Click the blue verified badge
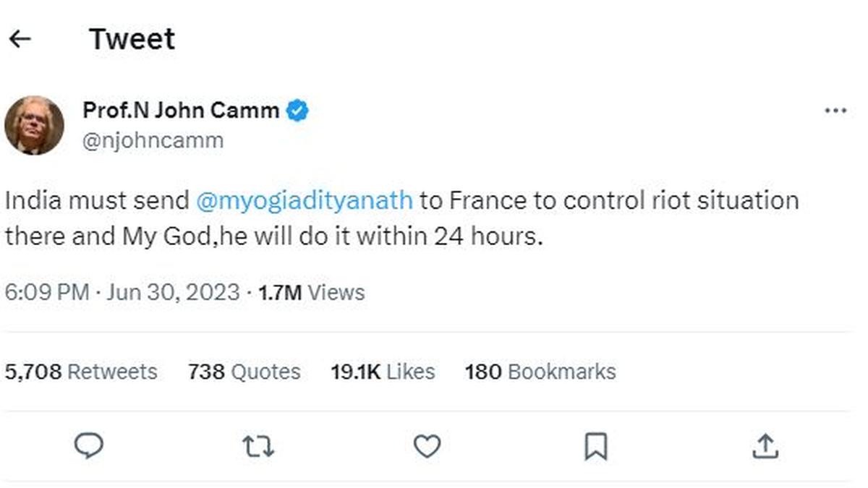This screenshot has width=868, height=488. click(297, 111)
